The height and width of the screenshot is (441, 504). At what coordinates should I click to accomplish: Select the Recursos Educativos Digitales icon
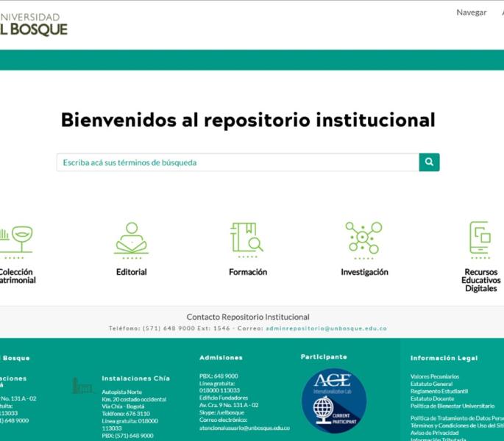click(480, 239)
